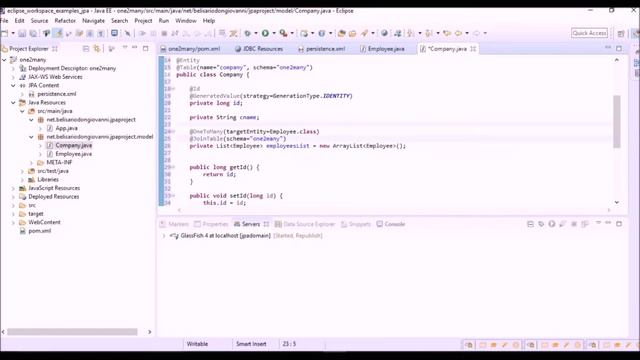Click the Save toolbar icon
The width and height of the screenshot is (640, 360).
click(22, 33)
